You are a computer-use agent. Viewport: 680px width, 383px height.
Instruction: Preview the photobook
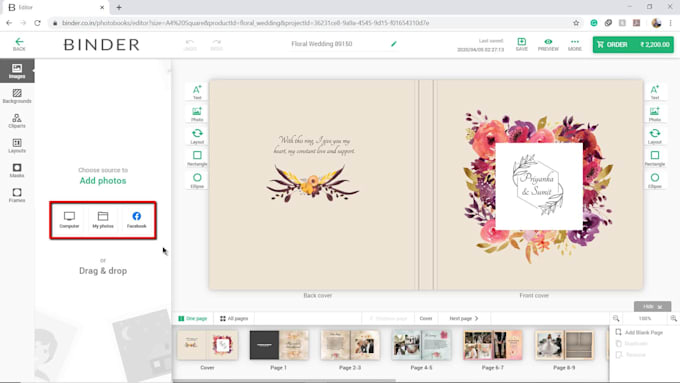click(x=548, y=44)
